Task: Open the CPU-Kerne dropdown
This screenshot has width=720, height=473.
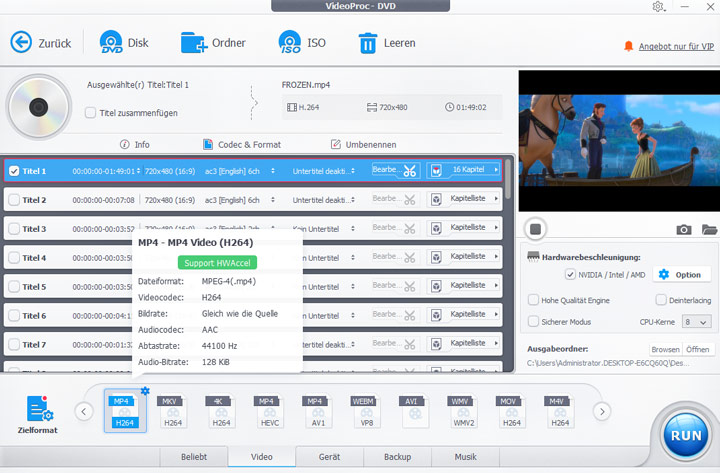Action: [x=697, y=322]
